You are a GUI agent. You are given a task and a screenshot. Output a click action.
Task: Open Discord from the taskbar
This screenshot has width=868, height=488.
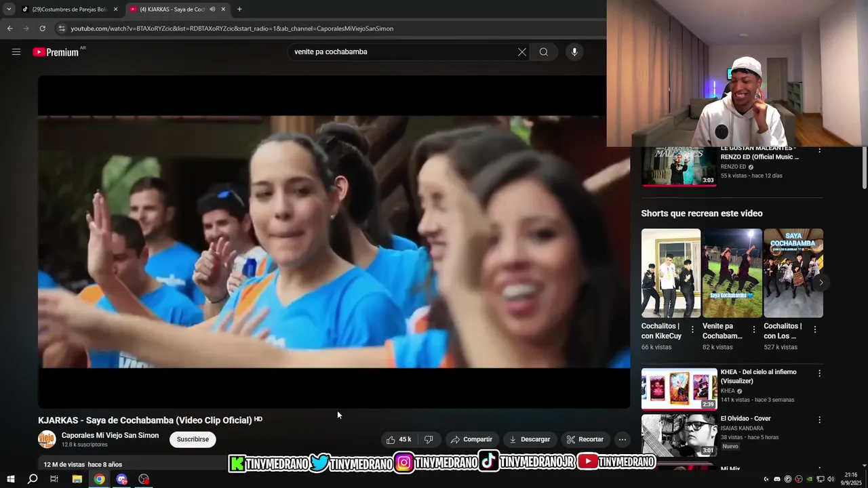coord(122,479)
